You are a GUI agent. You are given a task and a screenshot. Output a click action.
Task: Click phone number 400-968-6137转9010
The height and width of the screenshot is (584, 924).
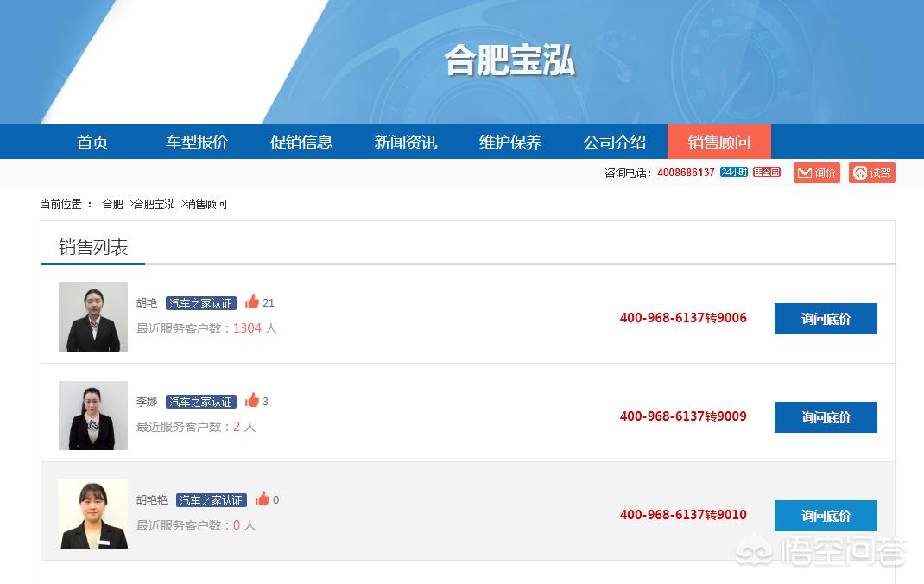point(683,515)
